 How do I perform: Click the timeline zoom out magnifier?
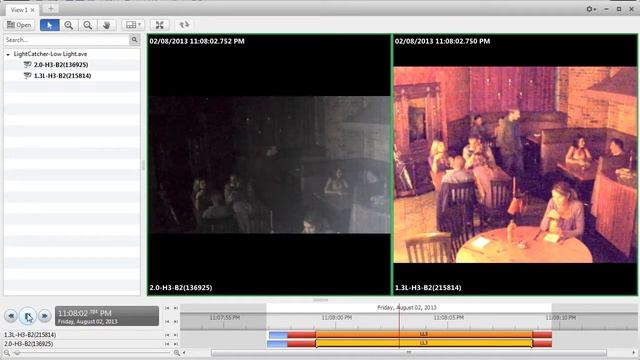pos(7,353)
